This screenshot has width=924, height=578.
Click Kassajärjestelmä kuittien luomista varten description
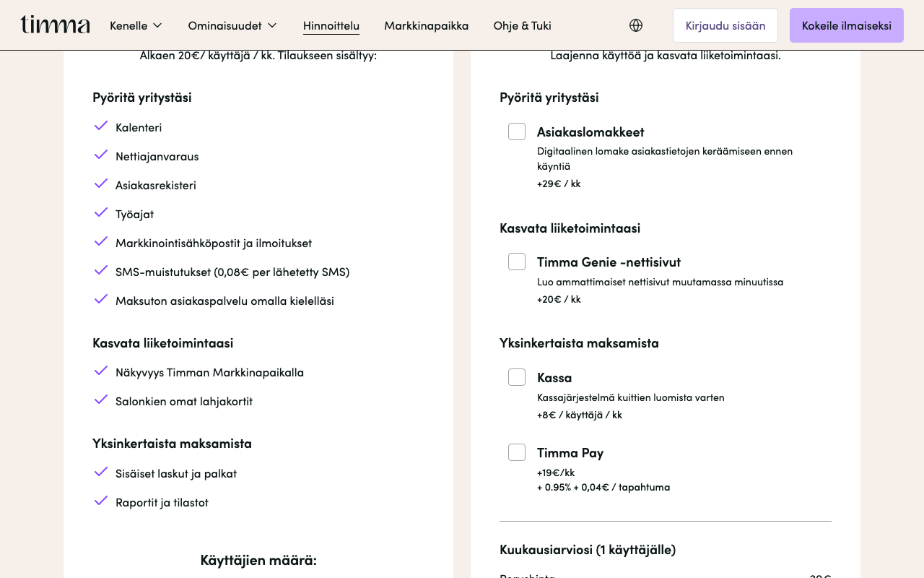pos(631,397)
